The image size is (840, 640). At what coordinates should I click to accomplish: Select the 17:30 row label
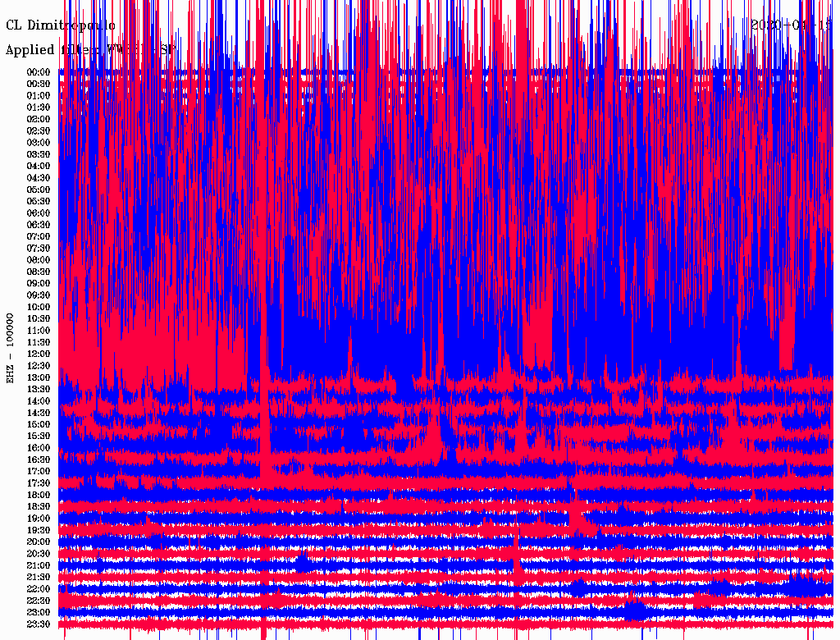tap(39, 483)
